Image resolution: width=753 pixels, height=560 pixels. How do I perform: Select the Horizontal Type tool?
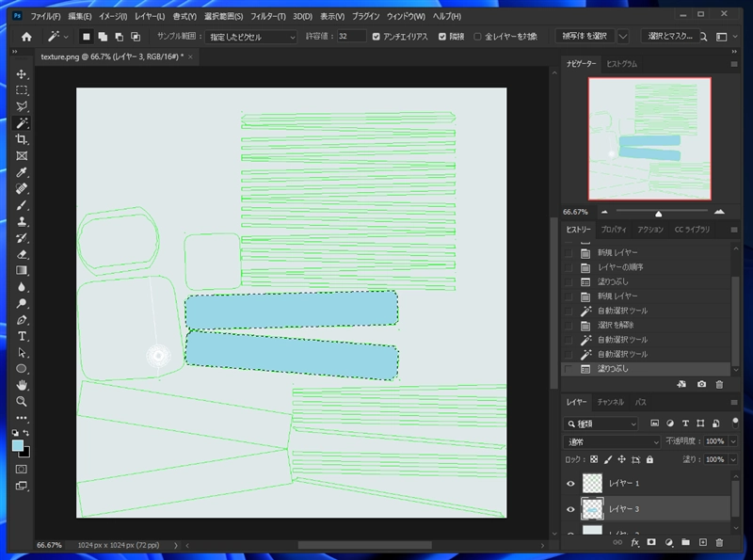tap(22, 336)
